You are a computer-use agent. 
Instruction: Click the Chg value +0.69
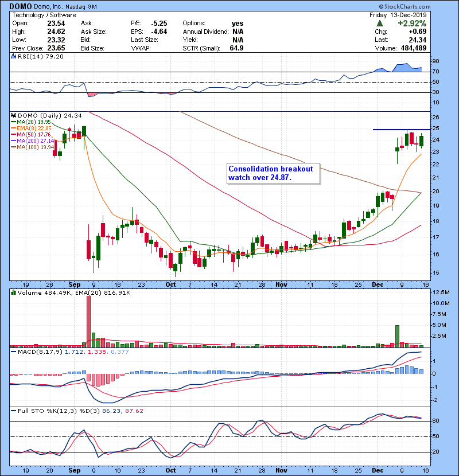point(418,32)
